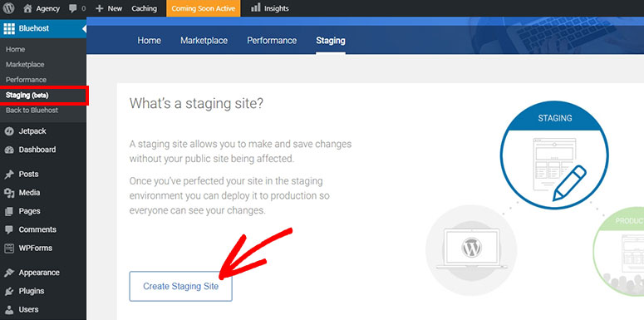Open Performance in the sidebar submenu
Image resolution: width=644 pixels, height=320 pixels.
click(26, 80)
